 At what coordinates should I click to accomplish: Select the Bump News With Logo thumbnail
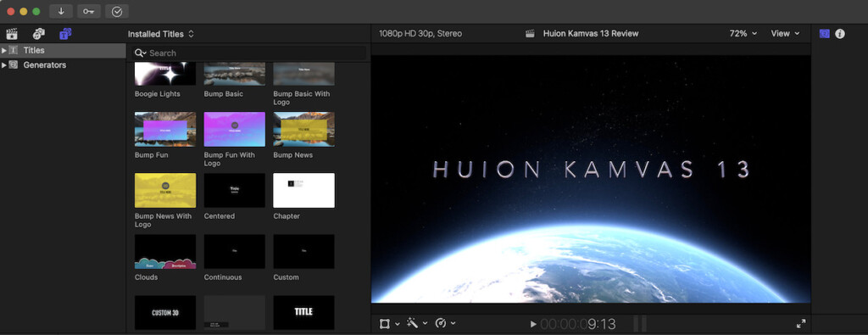[x=165, y=191]
